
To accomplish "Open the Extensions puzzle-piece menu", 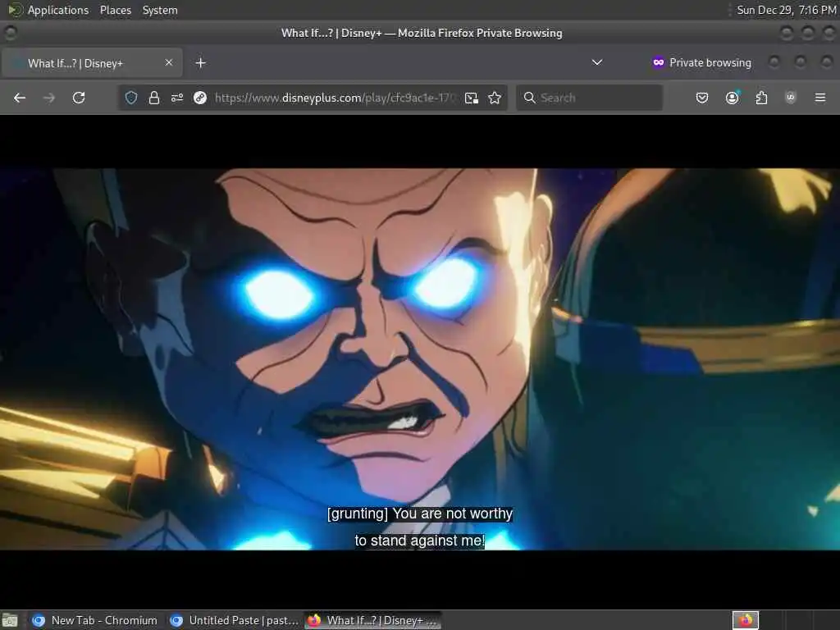I will click(761, 98).
